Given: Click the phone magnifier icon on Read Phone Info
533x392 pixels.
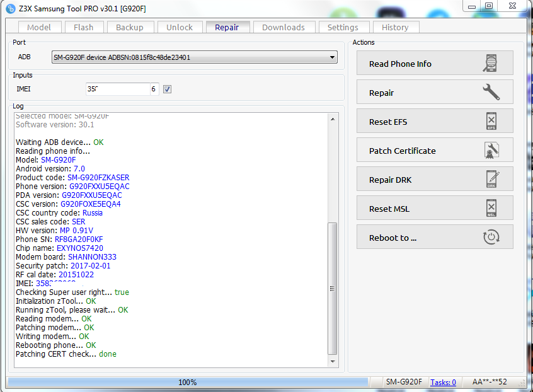Looking at the screenshot, I should click(490, 63).
